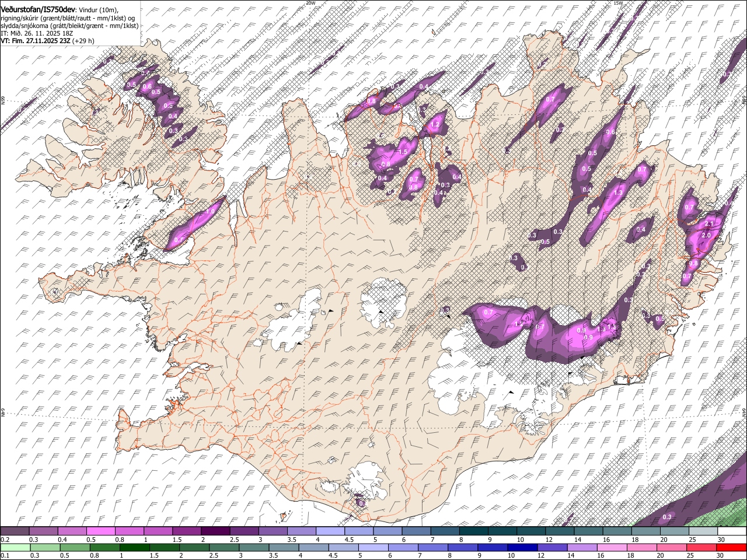Select top-row legend swatch above the 0.8 label

(129, 531)
